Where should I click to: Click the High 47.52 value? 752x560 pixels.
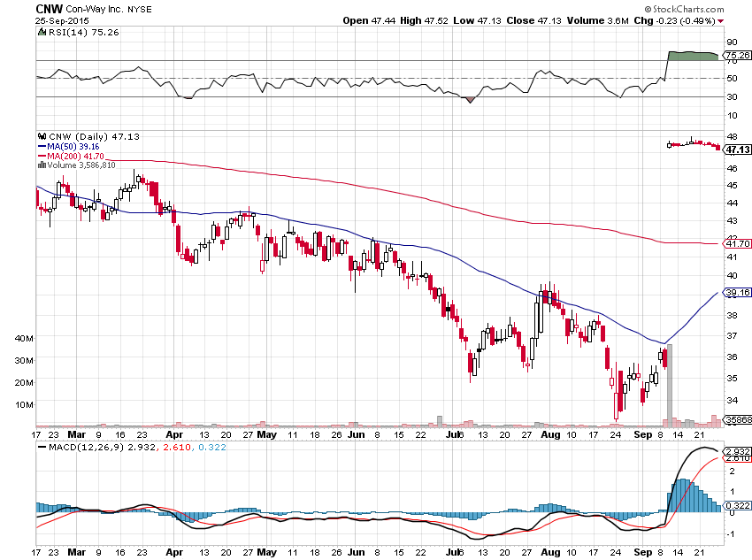point(424,20)
